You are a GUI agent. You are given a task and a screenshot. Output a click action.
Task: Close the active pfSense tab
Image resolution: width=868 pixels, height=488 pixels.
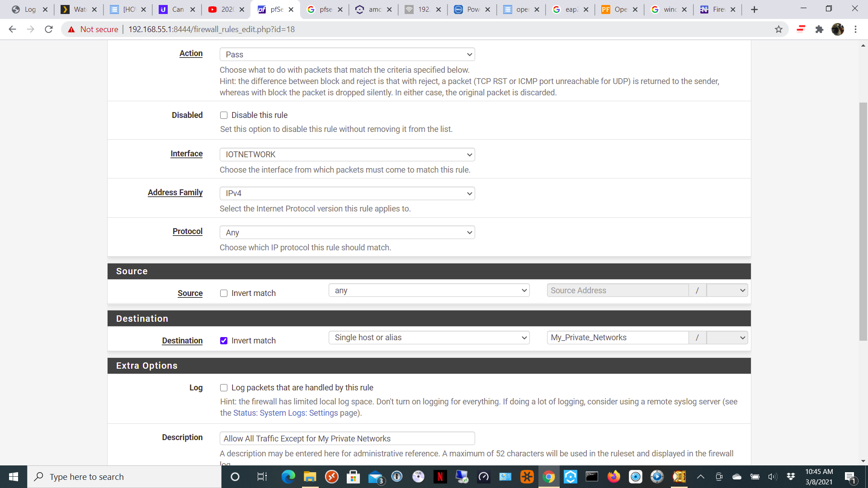point(291,9)
